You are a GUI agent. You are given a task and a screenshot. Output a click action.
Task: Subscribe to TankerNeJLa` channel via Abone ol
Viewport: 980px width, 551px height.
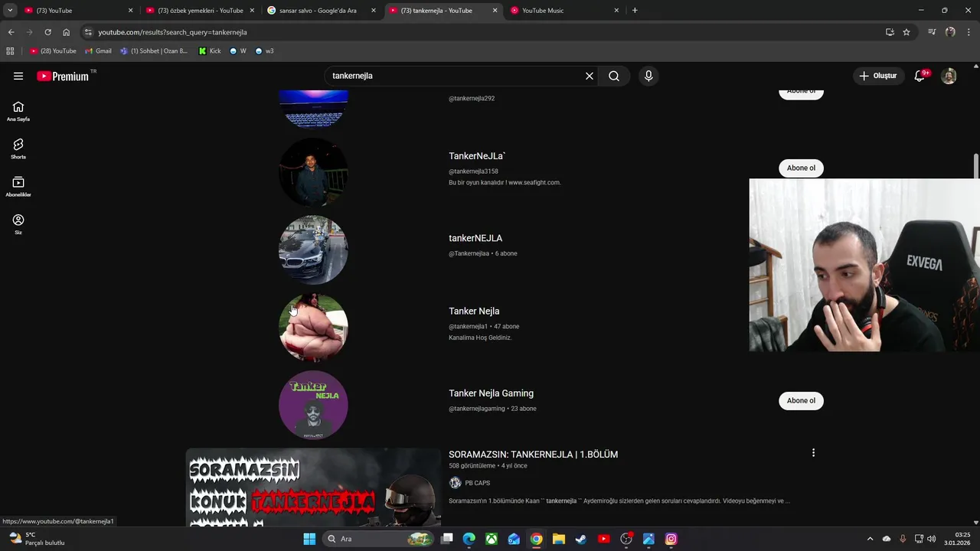click(x=801, y=168)
